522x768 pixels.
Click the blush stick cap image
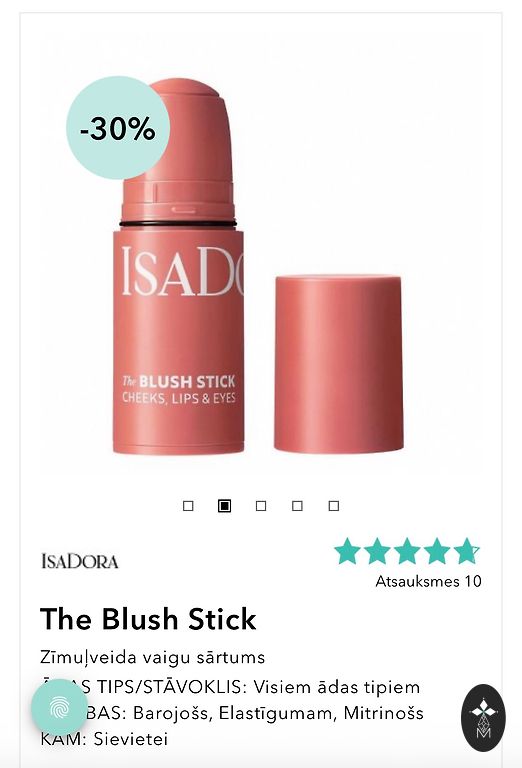pyautogui.click(x=338, y=363)
